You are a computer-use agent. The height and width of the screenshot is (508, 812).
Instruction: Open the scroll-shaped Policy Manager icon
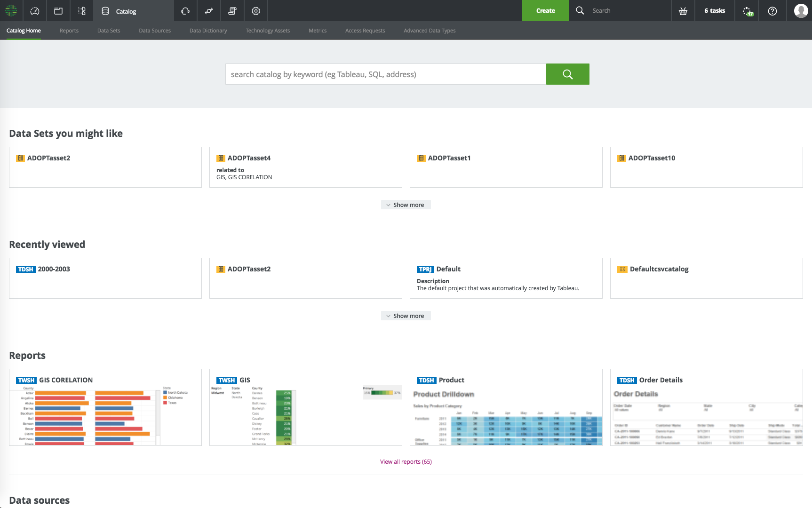click(232, 11)
